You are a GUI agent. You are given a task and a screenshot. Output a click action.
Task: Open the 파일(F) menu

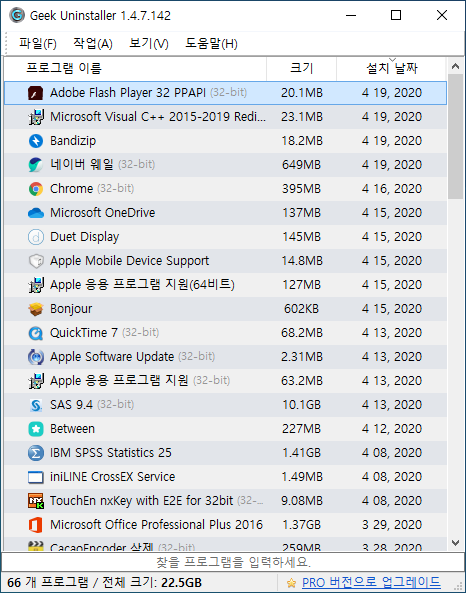point(38,43)
